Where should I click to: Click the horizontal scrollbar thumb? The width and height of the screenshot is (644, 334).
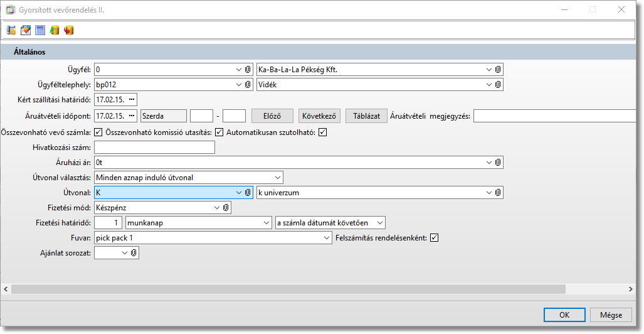[x=288, y=289]
